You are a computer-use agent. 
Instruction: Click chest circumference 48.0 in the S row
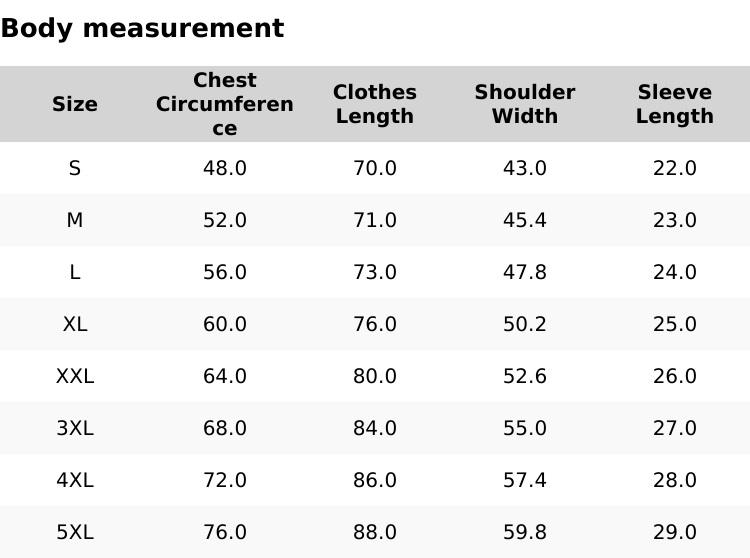point(225,168)
